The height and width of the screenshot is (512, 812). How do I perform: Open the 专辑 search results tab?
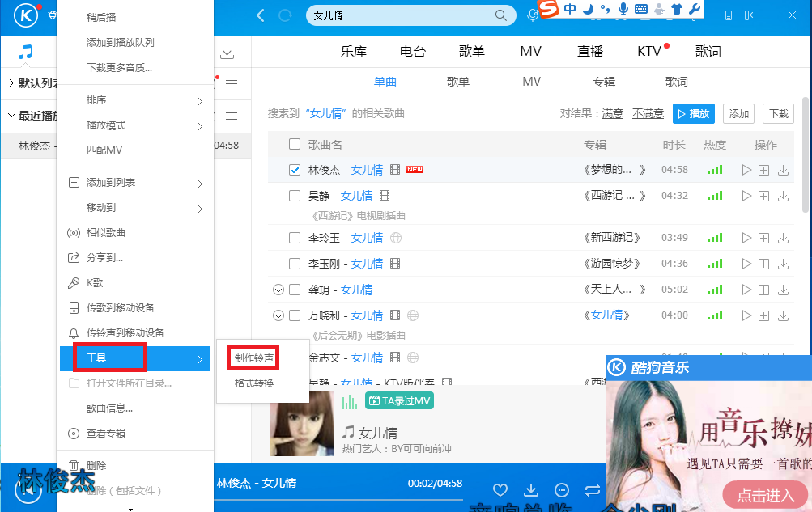tap(604, 82)
